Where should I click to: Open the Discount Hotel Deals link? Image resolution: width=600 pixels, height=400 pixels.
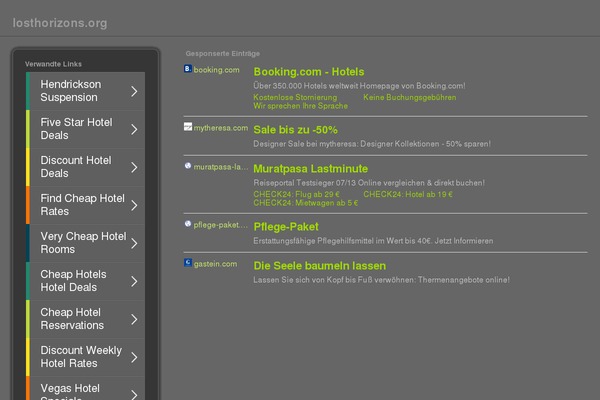coord(85,167)
